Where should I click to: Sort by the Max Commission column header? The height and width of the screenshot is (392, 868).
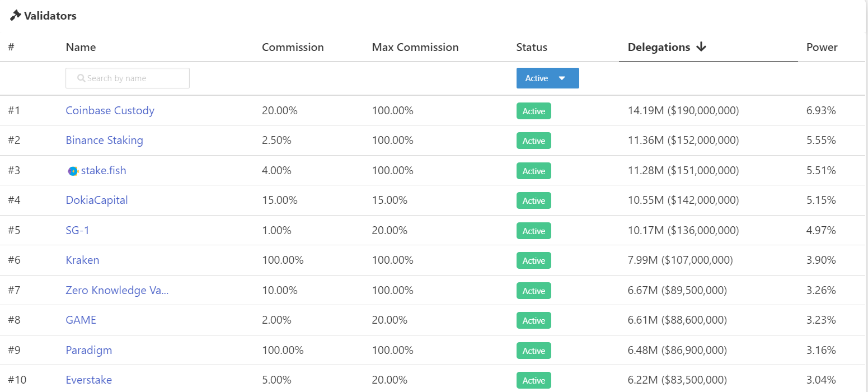415,47
